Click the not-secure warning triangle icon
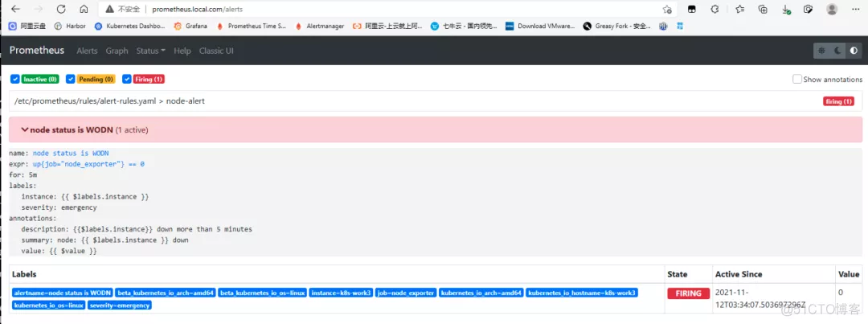Image resolution: width=868 pixels, height=324 pixels. point(110,10)
